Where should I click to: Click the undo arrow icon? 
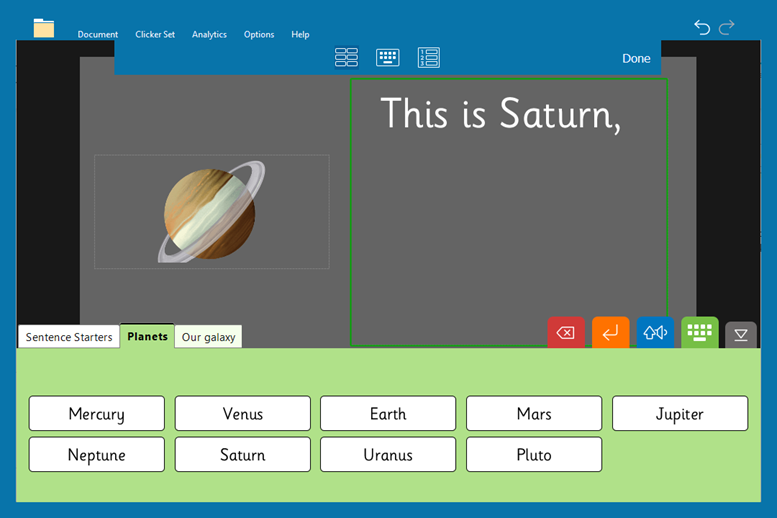point(702,28)
